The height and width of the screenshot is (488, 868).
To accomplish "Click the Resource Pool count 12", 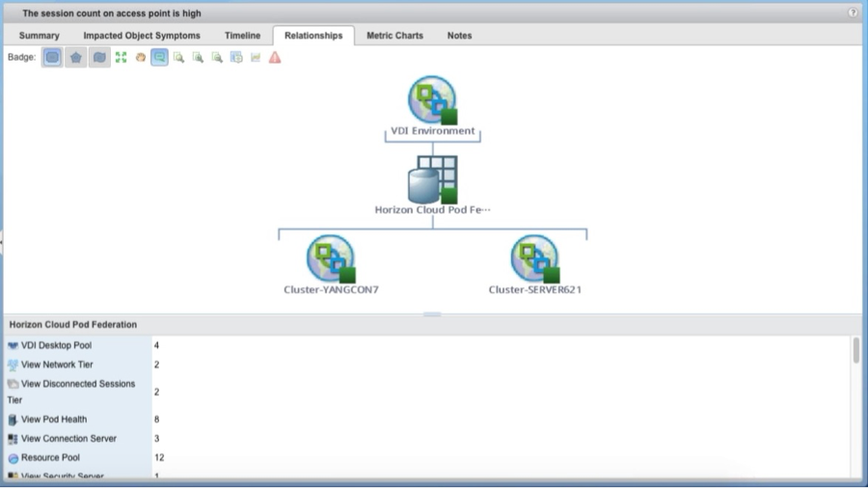I will (159, 457).
